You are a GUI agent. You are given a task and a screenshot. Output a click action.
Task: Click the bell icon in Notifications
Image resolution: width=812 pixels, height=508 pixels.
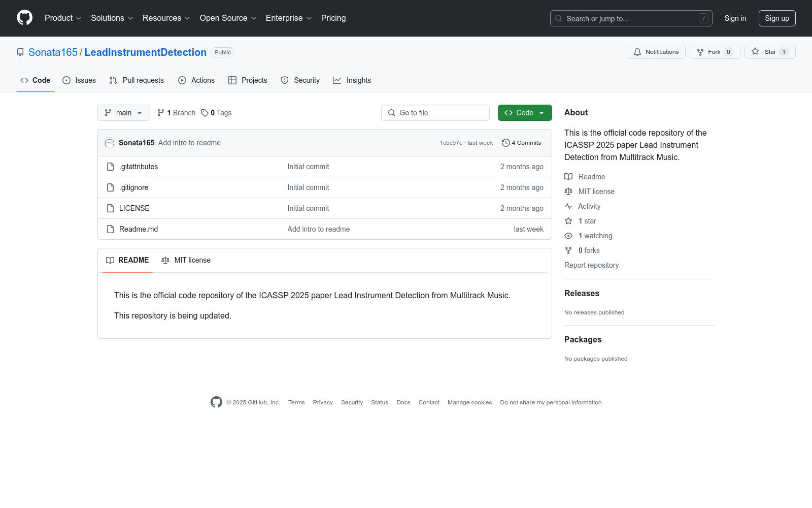(x=637, y=52)
